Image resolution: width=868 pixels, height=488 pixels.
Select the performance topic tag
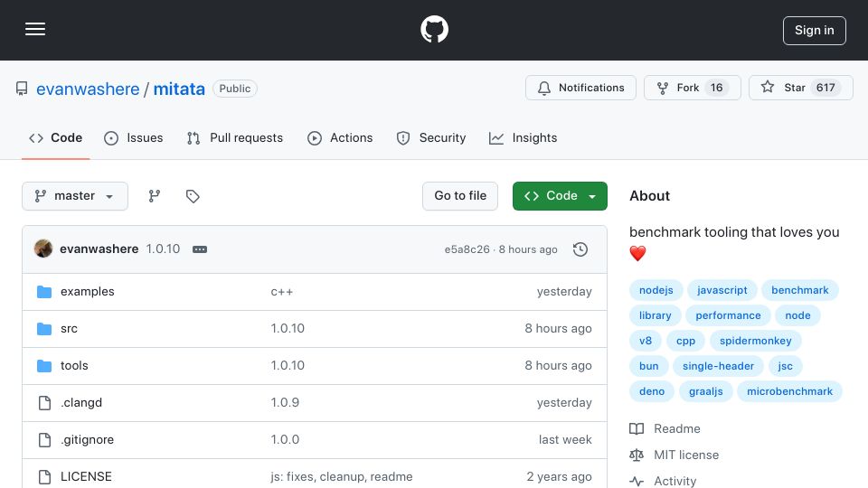[728, 315]
